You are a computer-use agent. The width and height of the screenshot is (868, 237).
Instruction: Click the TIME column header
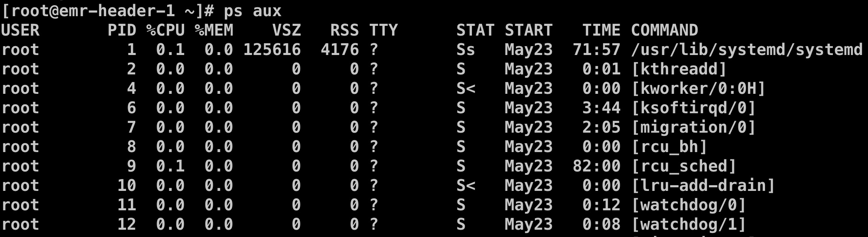point(601,30)
